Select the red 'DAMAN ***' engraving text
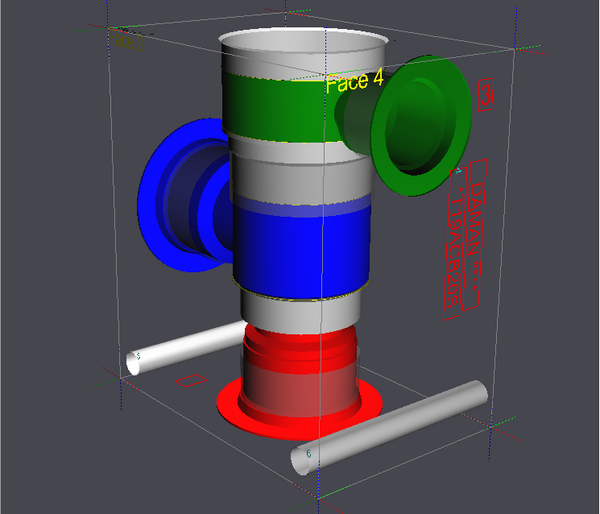Image resolution: width=600 pixels, height=514 pixels. (474, 234)
